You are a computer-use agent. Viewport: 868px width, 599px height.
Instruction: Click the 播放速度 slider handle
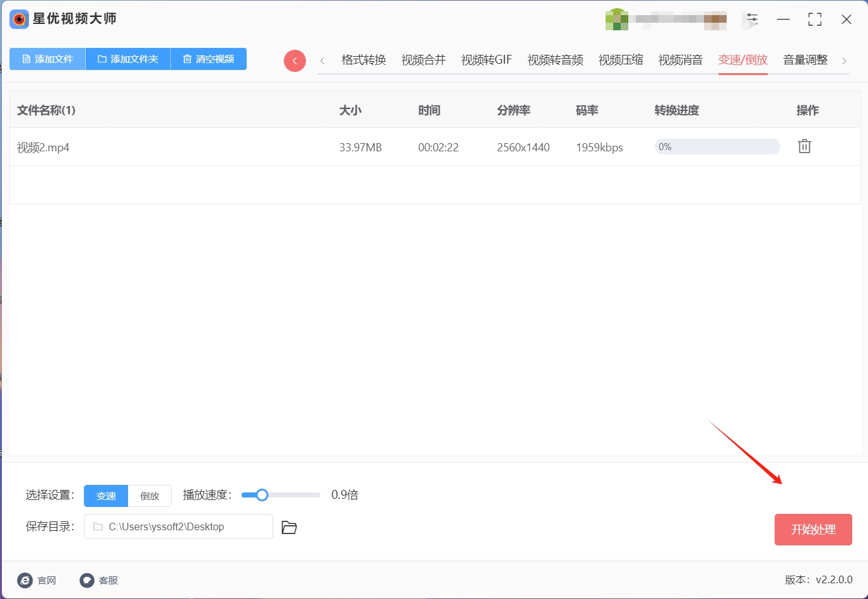262,495
